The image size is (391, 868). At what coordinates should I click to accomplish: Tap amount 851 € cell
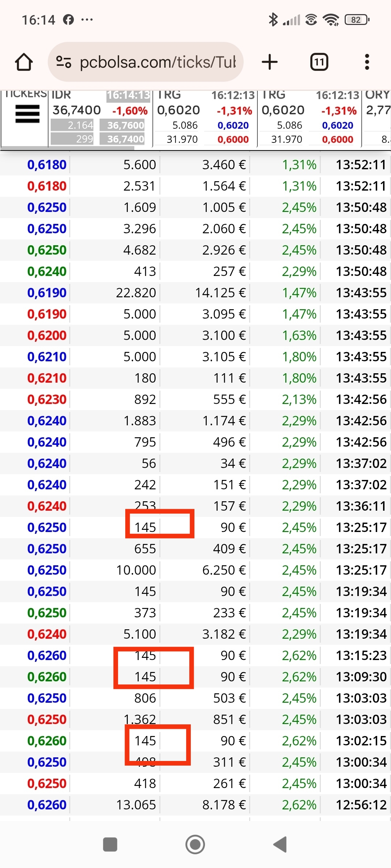230,719
